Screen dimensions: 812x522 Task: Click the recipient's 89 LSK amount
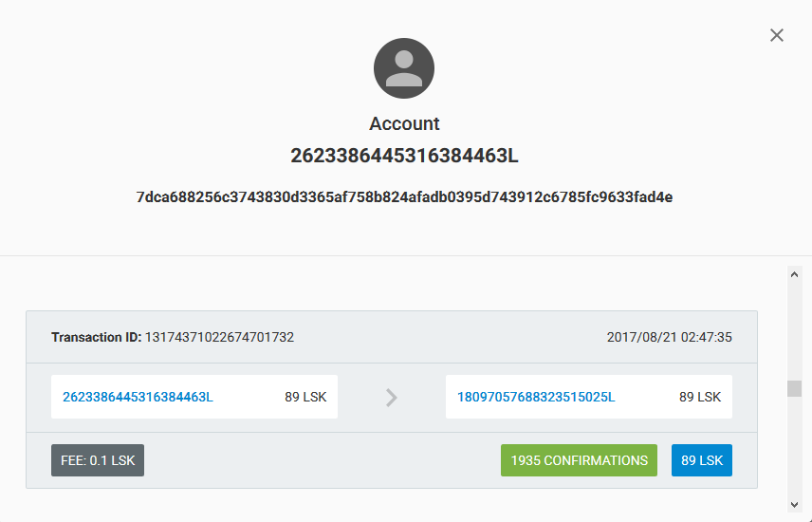700,397
